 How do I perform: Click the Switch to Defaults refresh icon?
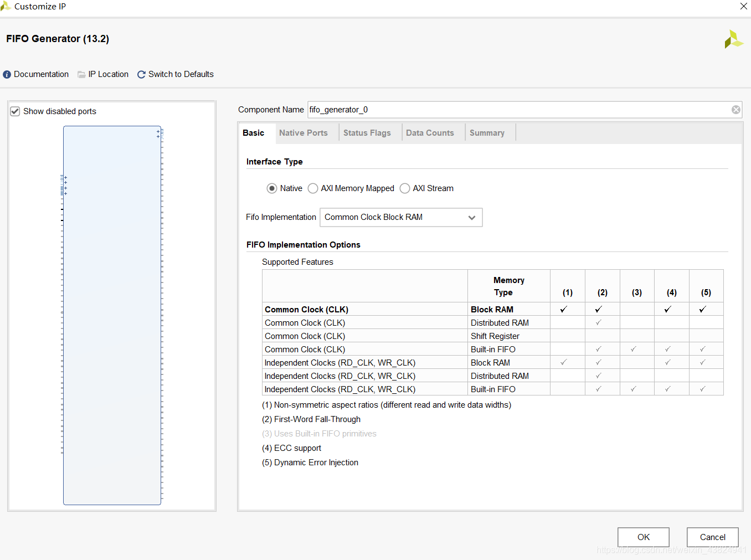point(141,75)
